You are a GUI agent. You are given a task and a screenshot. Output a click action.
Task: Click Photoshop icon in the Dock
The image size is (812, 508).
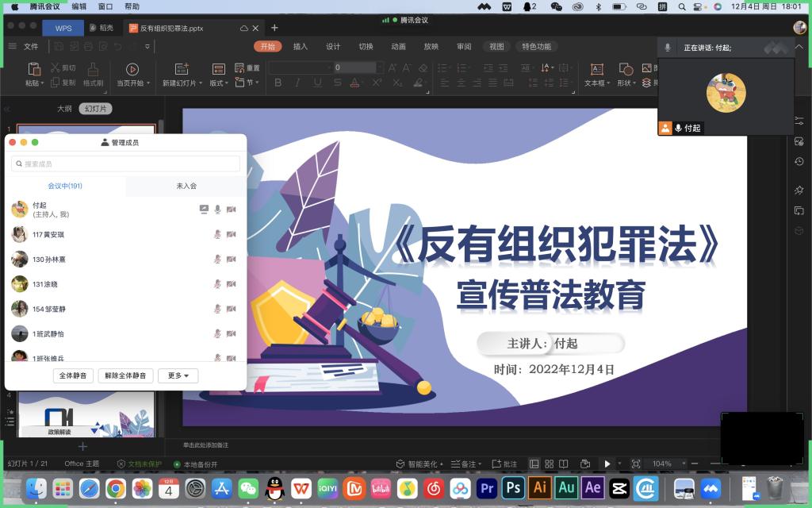point(513,487)
